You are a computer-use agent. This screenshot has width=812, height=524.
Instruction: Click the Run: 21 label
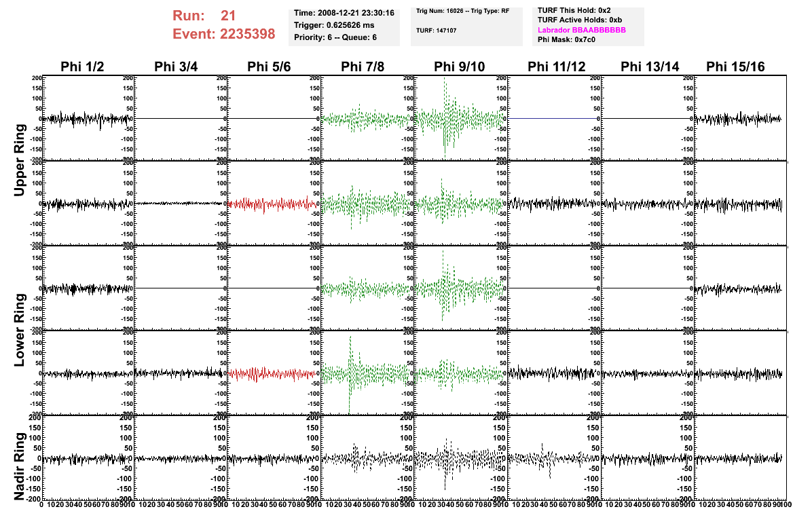pos(204,16)
